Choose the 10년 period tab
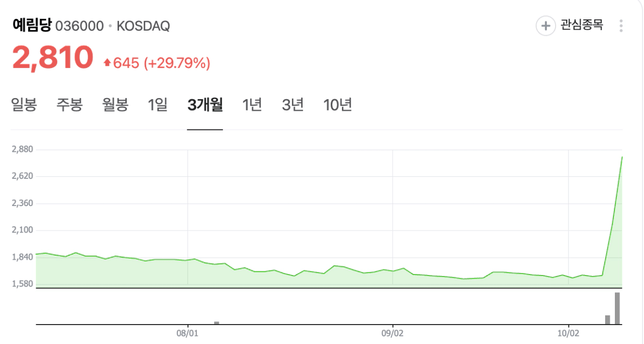Viewport: 644px width, 344px height. [x=338, y=105]
